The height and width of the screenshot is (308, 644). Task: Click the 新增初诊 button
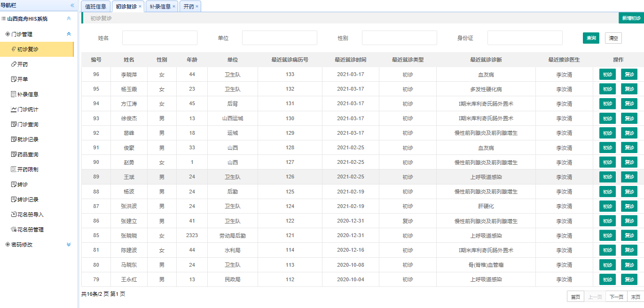[x=631, y=18]
